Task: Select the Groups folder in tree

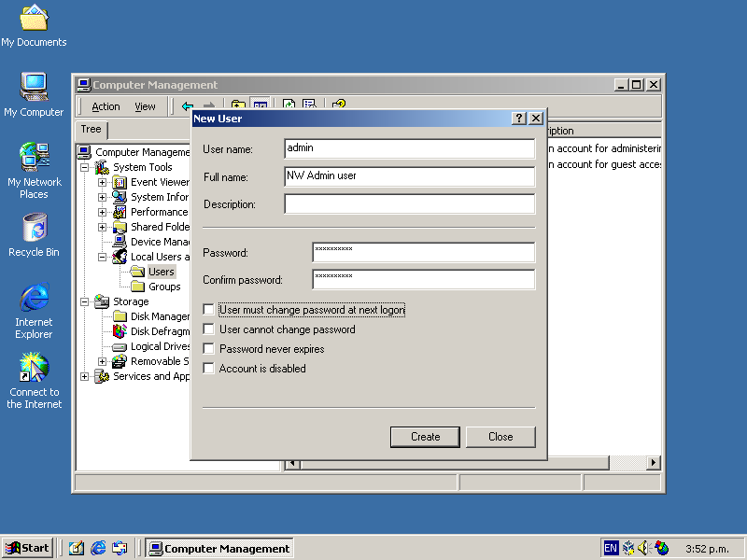Action: [x=164, y=287]
